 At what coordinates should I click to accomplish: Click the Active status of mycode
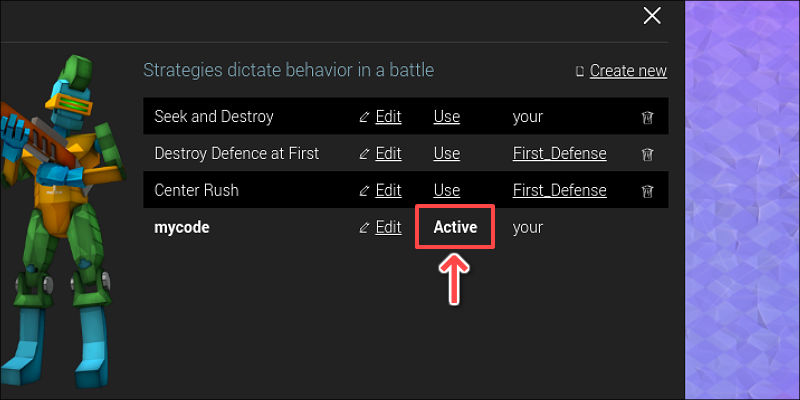455,228
